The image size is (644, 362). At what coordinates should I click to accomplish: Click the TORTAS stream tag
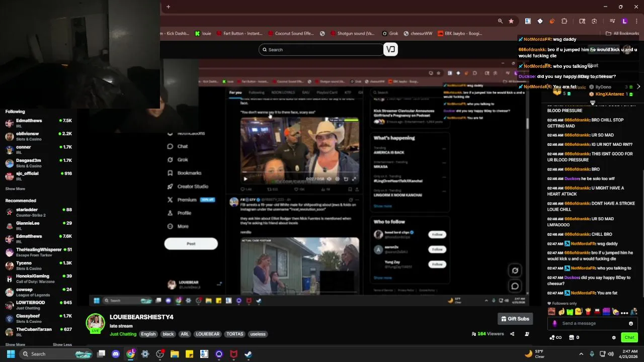click(234, 334)
